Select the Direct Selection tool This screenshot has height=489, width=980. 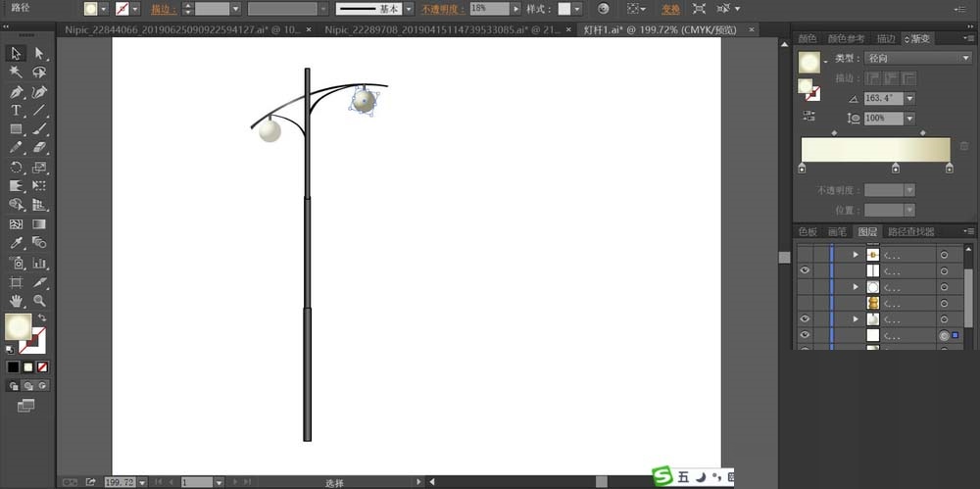pyautogui.click(x=39, y=53)
